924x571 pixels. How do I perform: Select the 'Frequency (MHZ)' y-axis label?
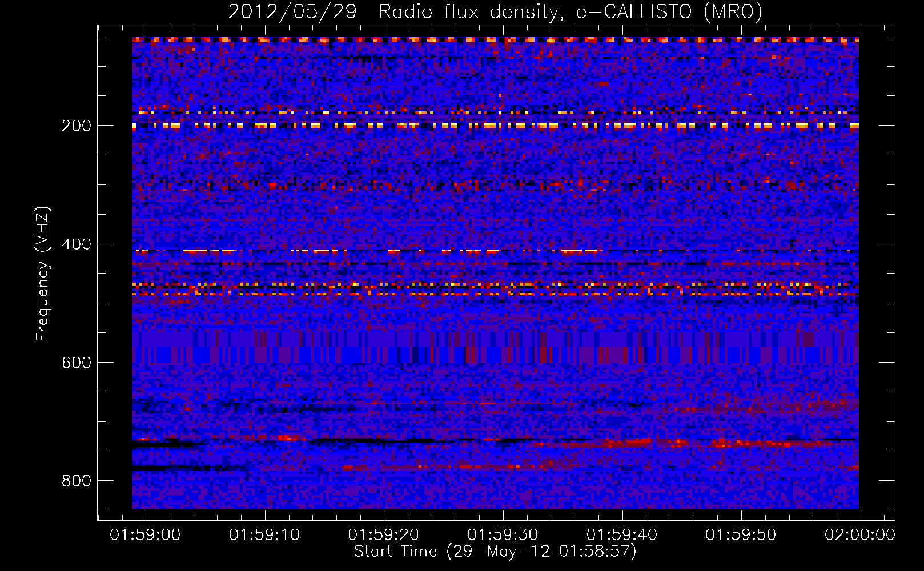coord(43,274)
